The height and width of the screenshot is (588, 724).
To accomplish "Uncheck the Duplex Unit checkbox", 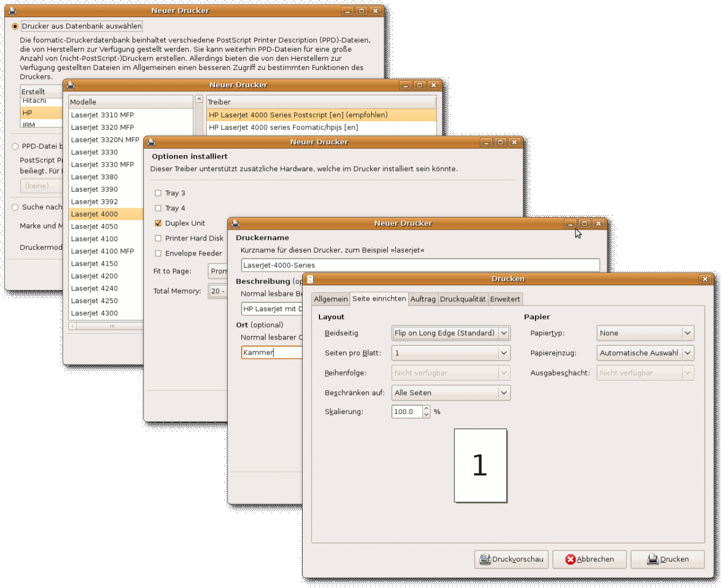I will 158,223.
